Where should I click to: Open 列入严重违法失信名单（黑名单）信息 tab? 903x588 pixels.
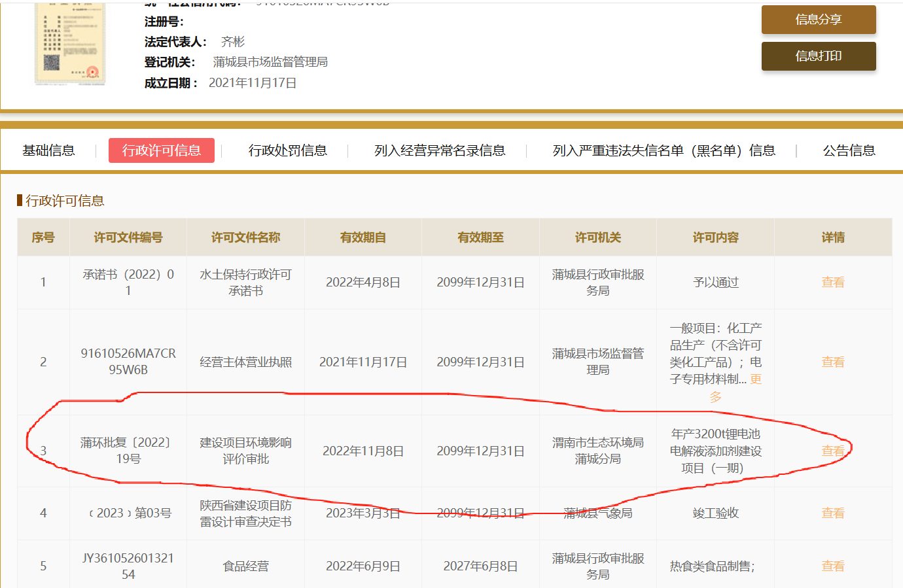tap(664, 150)
